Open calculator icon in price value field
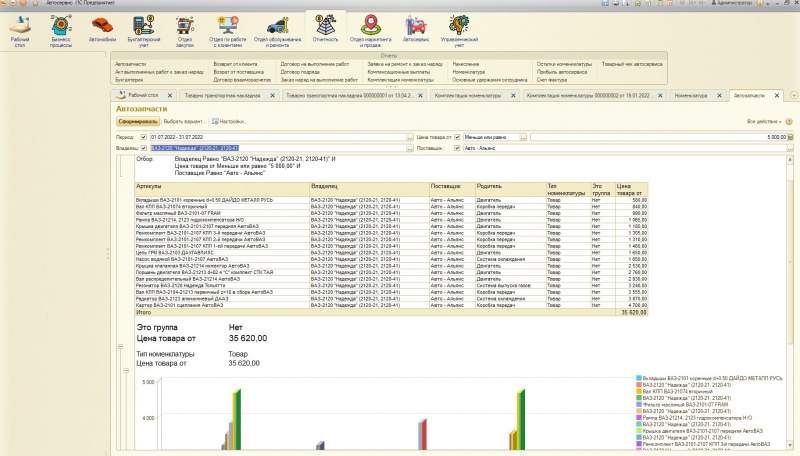The width and height of the screenshot is (800, 456). point(790,137)
